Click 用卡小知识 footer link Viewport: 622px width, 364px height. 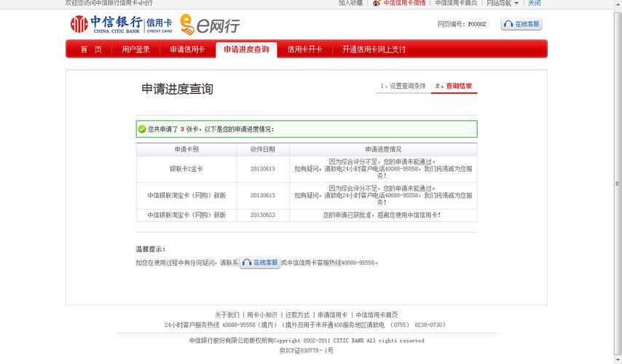261,314
